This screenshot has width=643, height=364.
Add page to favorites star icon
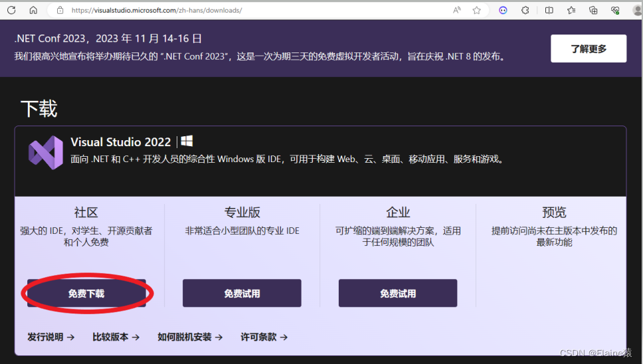476,10
